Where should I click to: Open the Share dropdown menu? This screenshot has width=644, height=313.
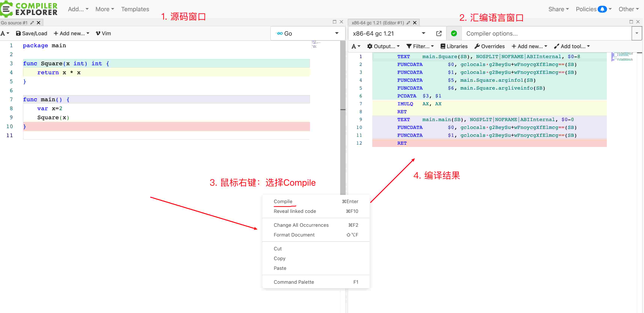tap(558, 9)
